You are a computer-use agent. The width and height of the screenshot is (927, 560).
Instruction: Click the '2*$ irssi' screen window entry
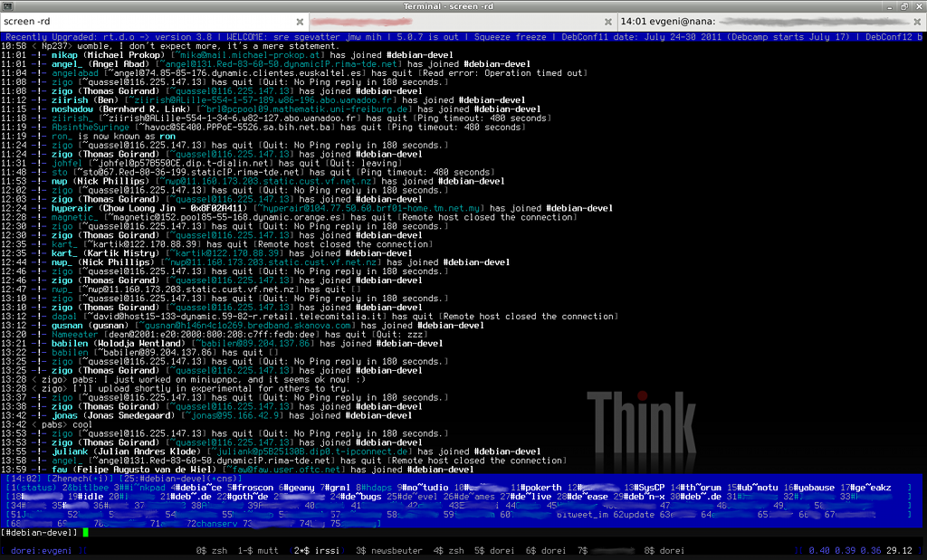[x=317, y=551]
